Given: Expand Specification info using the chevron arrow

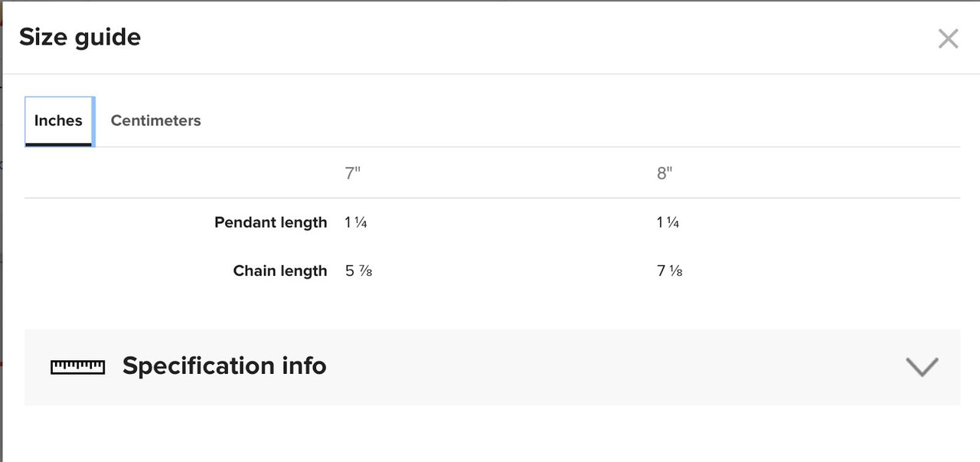Looking at the screenshot, I should click(x=922, y=367).
